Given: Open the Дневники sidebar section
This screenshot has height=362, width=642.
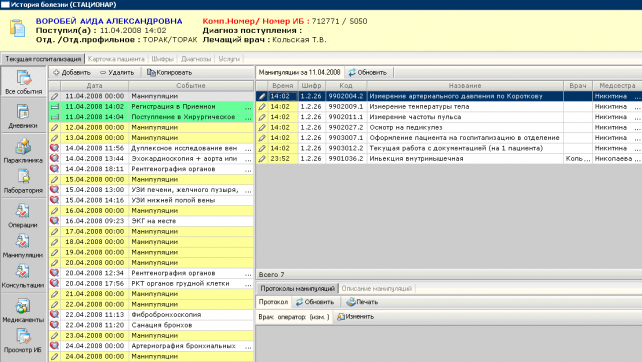Looking at the screenshot, I should (23, 116).
